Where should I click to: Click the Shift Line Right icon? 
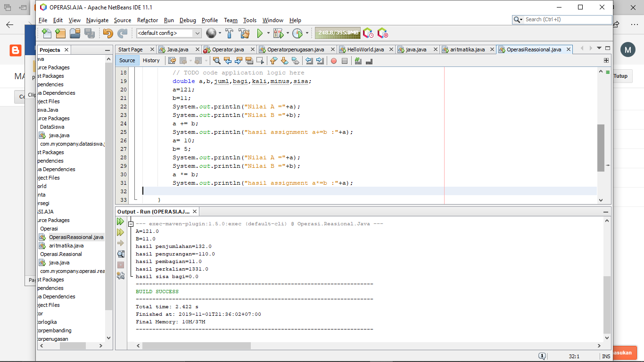click(320, 60)
